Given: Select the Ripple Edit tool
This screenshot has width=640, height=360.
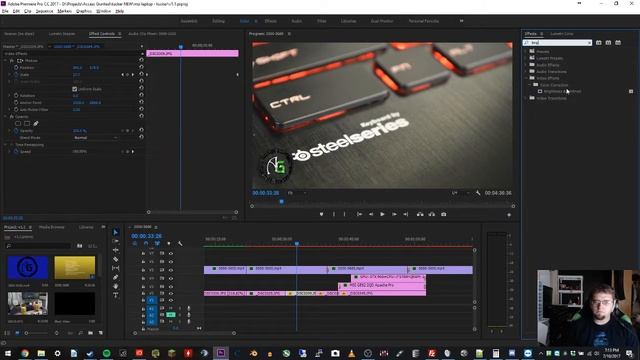Looking at the screenshot, I should tap(116, 250).
